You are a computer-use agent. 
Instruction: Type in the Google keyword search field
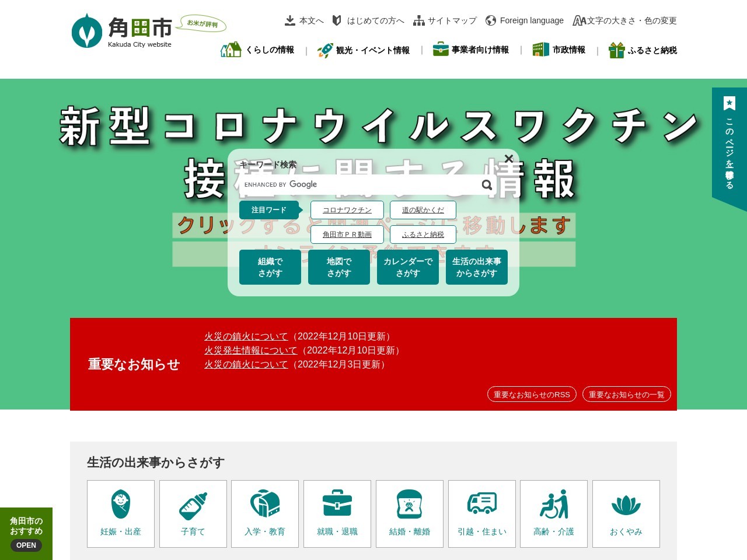click(362, 184)
